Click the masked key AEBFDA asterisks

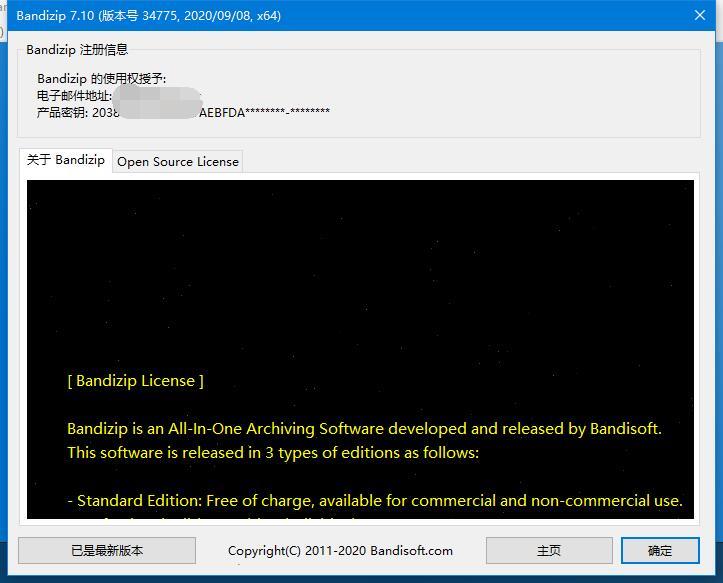point(264,113)
